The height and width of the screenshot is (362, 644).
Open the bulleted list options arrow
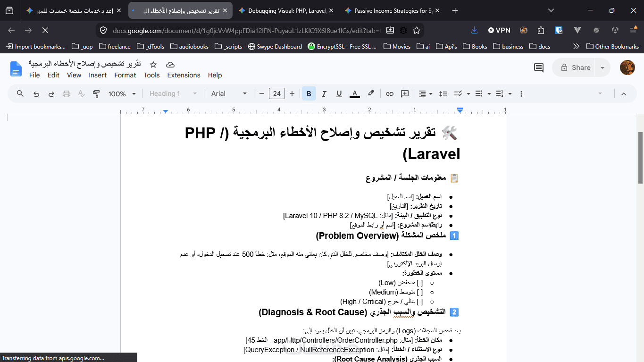[489, 94]
